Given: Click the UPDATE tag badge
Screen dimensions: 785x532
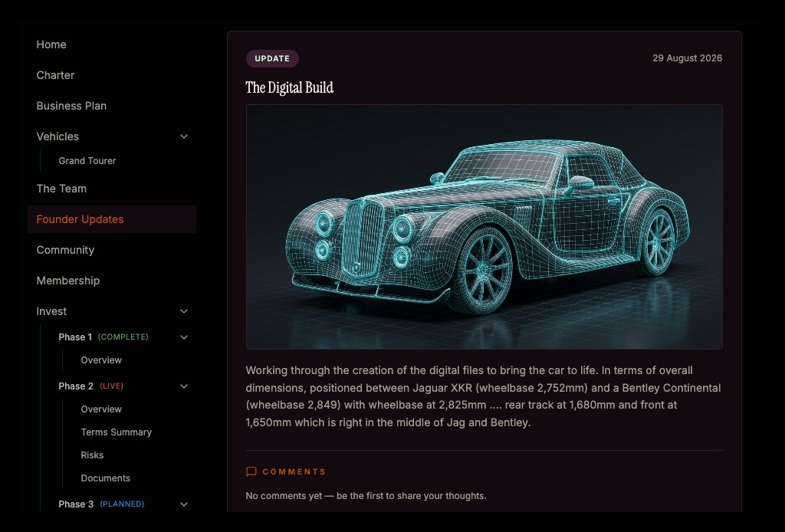Looking at the screenshot, I should point(272,58).
